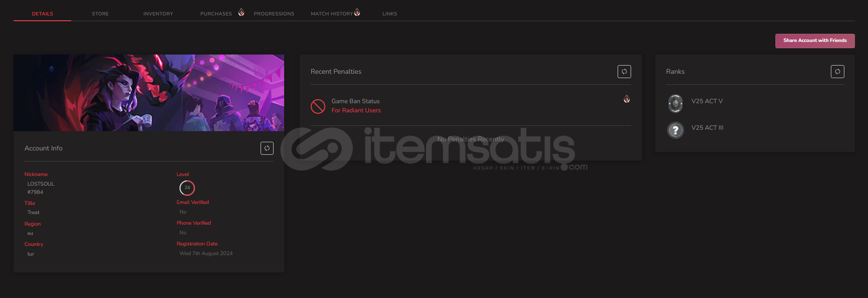
Task: Go to the Purchases tab
Action: point(216,14)
